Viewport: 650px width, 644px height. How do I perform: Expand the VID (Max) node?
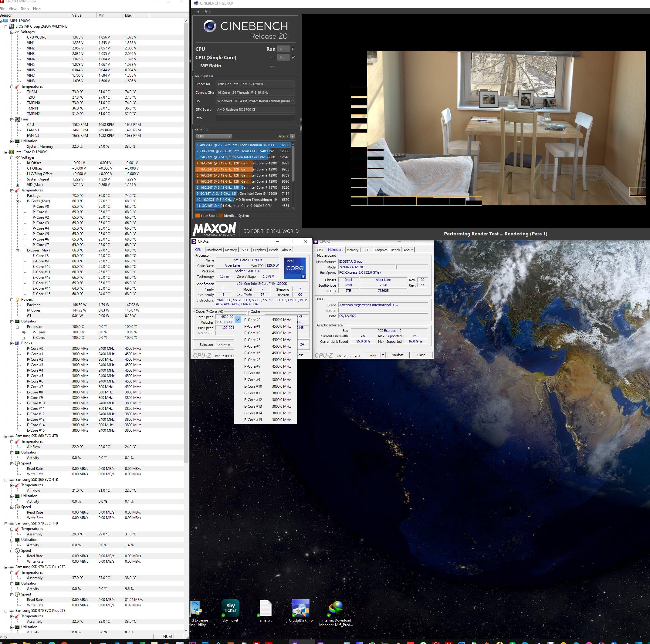tap(18, 185)
